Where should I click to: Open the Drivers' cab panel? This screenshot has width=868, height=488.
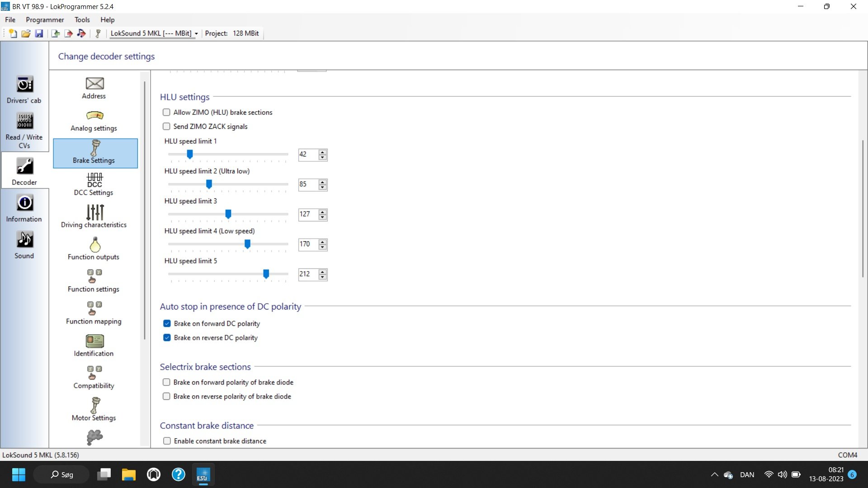click(x=24, y=89)
